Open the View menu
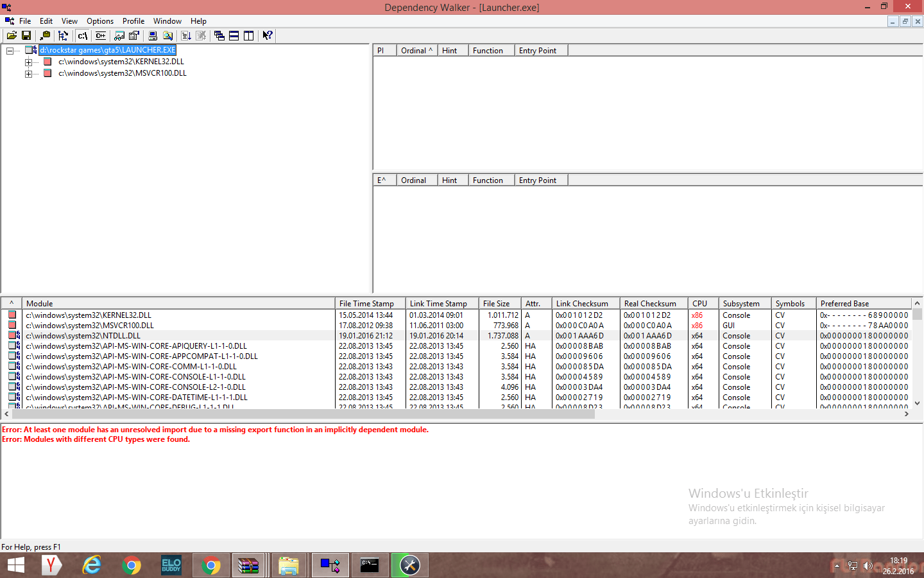924x578 pixels. (x=69, y=21)
